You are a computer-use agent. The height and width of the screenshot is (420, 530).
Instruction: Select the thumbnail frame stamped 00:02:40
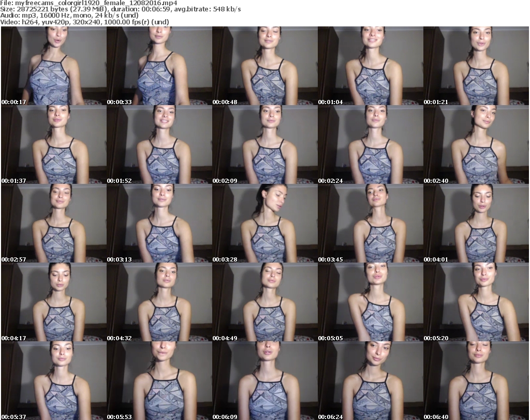tap(476, 144)
